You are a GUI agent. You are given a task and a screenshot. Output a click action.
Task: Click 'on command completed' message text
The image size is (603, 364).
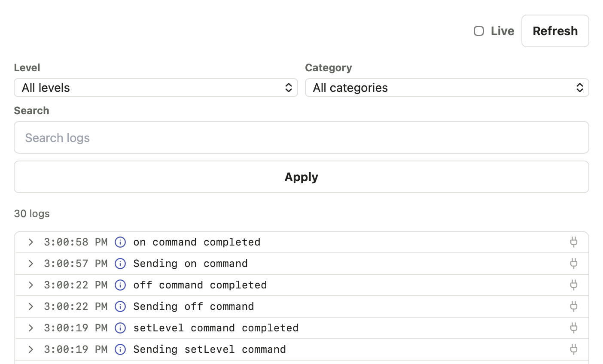[x=197, y=242]
